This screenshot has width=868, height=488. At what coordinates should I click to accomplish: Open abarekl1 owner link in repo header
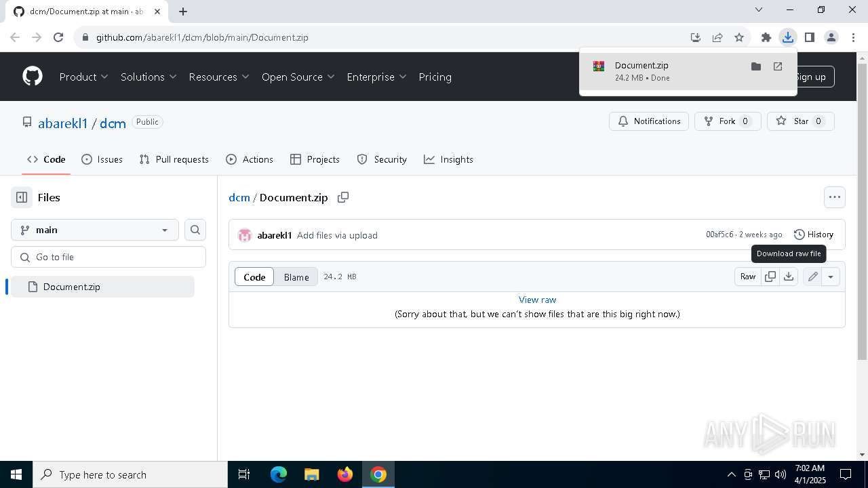click(x=63, y=123)
